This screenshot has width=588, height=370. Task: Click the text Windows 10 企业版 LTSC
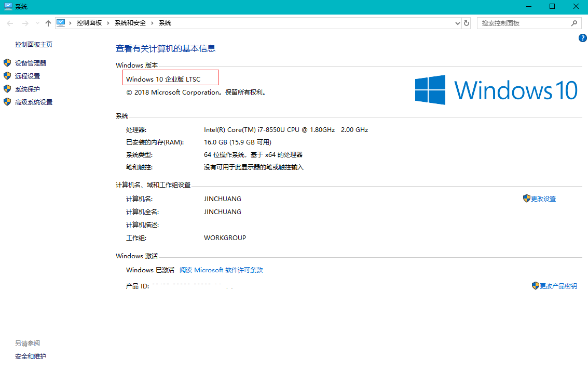pos(163,80)
